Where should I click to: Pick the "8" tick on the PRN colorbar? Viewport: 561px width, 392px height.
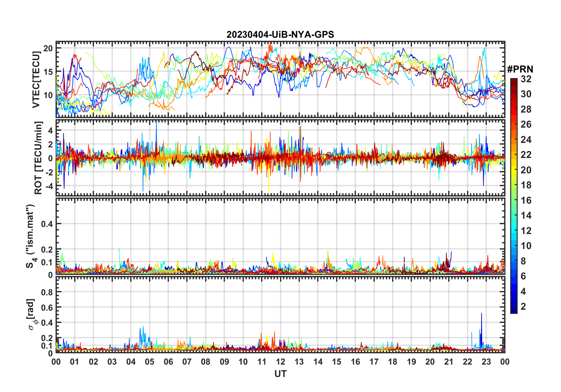(x=523, y=261)
